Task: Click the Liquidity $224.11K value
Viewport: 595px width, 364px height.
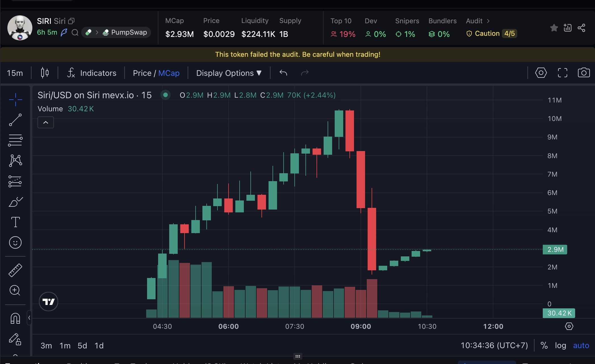Action: coord(258,34)
